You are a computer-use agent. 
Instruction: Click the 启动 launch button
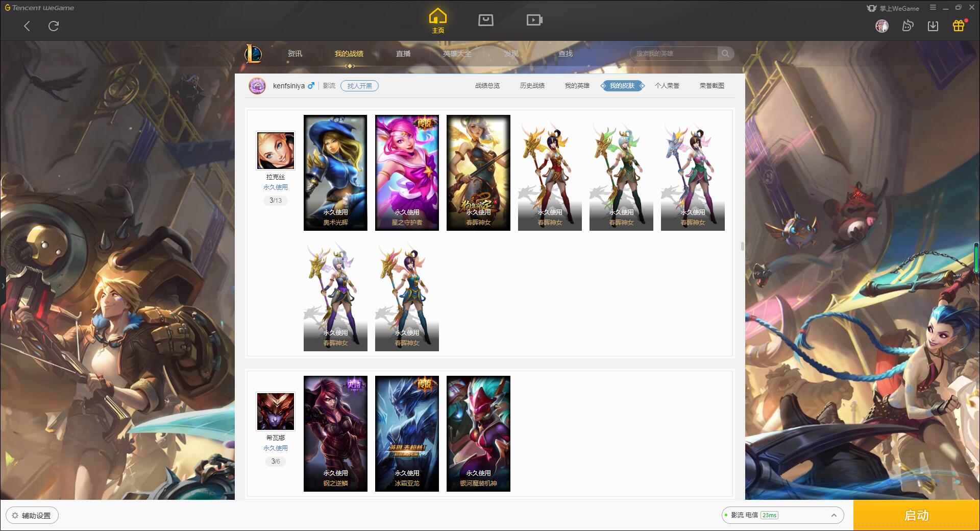pyautogui.click(x=917, y=516)
